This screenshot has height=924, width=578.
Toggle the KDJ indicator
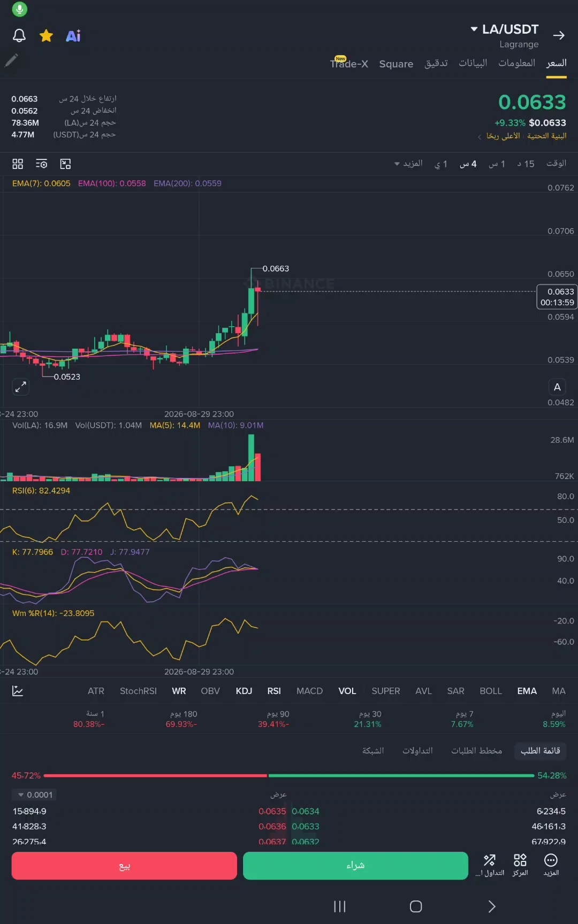pos(244,691)
